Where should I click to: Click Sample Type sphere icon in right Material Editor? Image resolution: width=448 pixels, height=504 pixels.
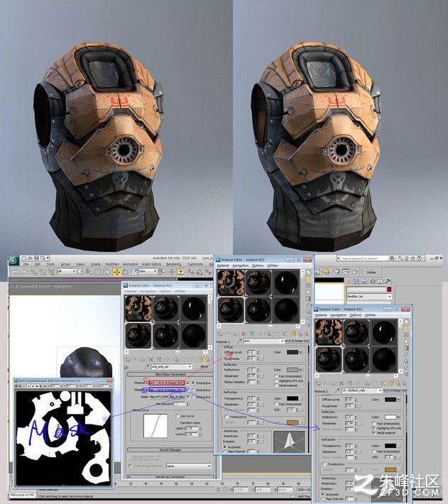coord(407,322)
